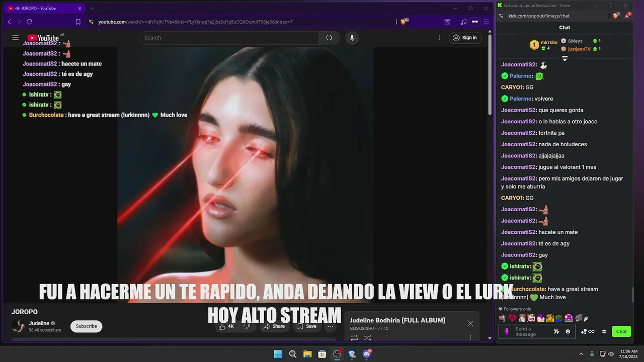This screenshot has width=644, height=362.
Task: Open Kick chat settings gear
Action: pyautogui.click(x=604, y=331)
